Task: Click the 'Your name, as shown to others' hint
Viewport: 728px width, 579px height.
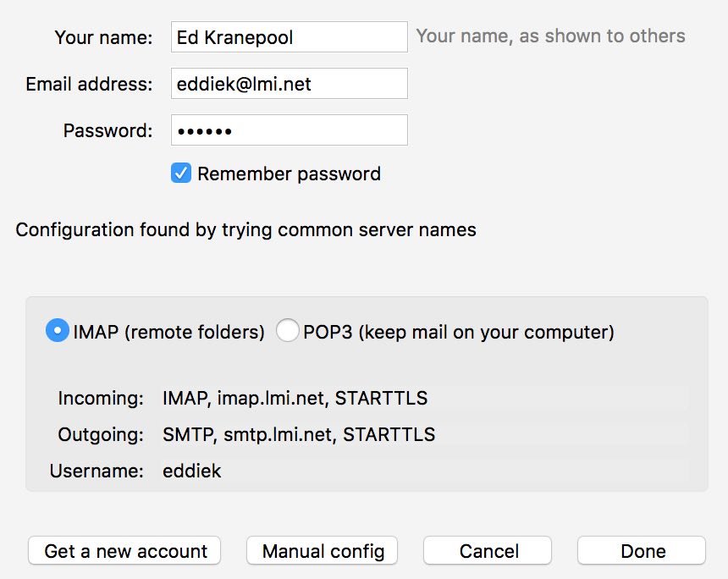Action: [550, 36]
